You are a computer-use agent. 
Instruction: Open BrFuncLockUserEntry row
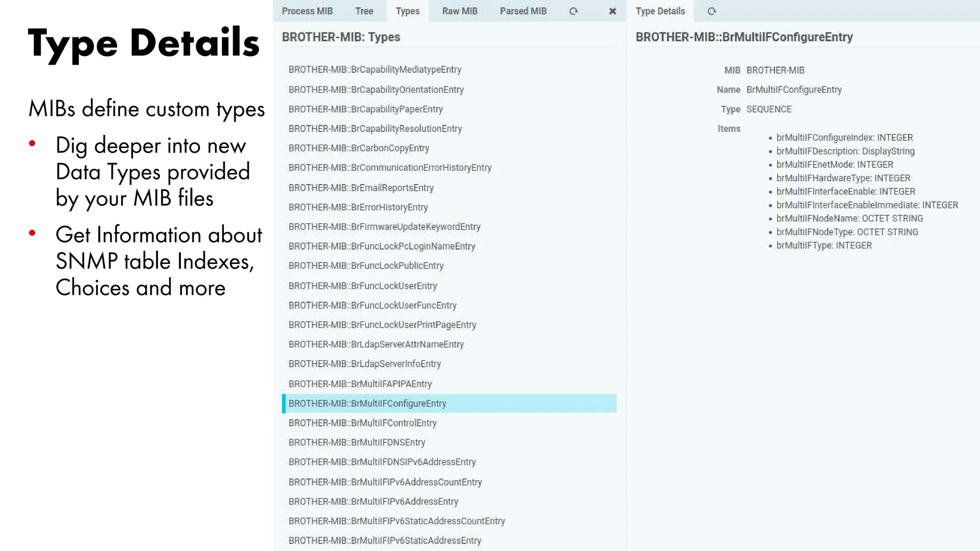click(x=449, y=286)
